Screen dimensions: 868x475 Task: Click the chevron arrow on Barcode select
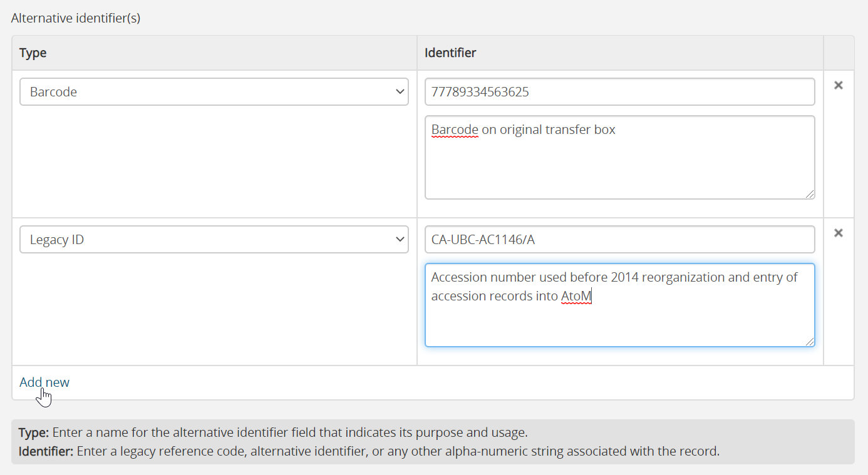(400, 92)
